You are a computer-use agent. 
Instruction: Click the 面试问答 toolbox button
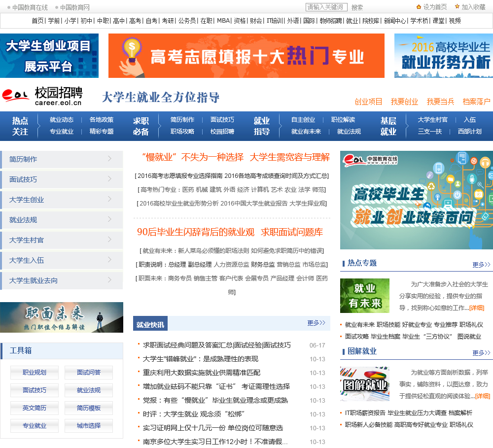point(89,373)
